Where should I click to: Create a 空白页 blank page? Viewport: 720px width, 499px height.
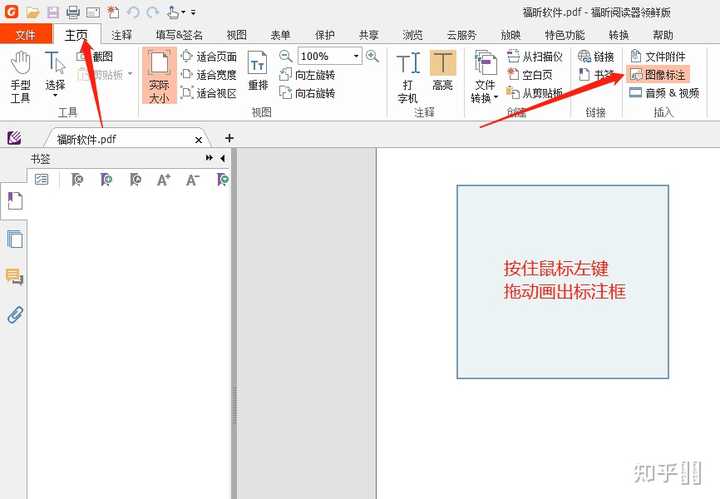tap(530, 74)
